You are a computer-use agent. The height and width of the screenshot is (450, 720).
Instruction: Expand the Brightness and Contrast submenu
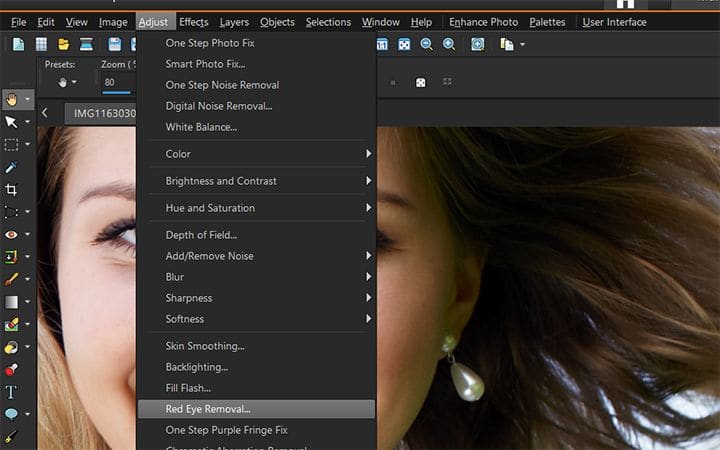(x=256, y=181)
